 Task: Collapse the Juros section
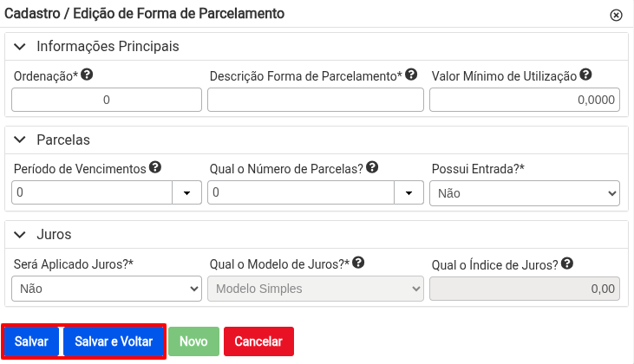point(20,235)
